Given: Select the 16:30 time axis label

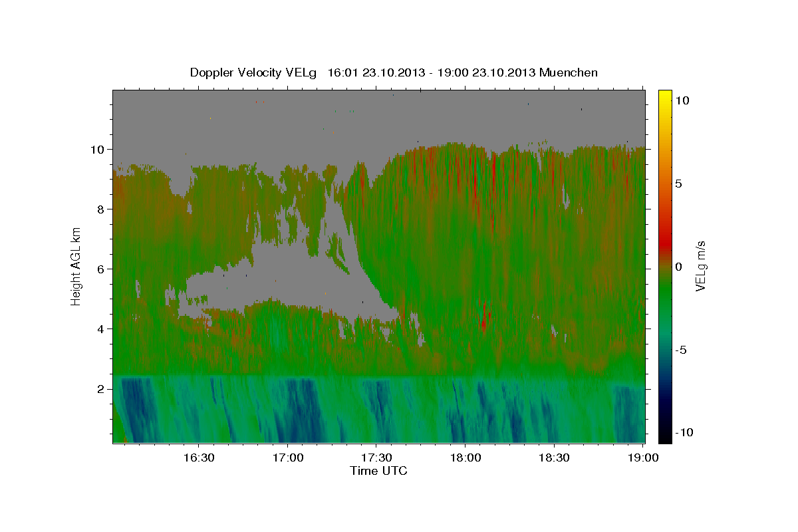Looking at the screenshot, I should pyautogui.click(x=199, y=458).
